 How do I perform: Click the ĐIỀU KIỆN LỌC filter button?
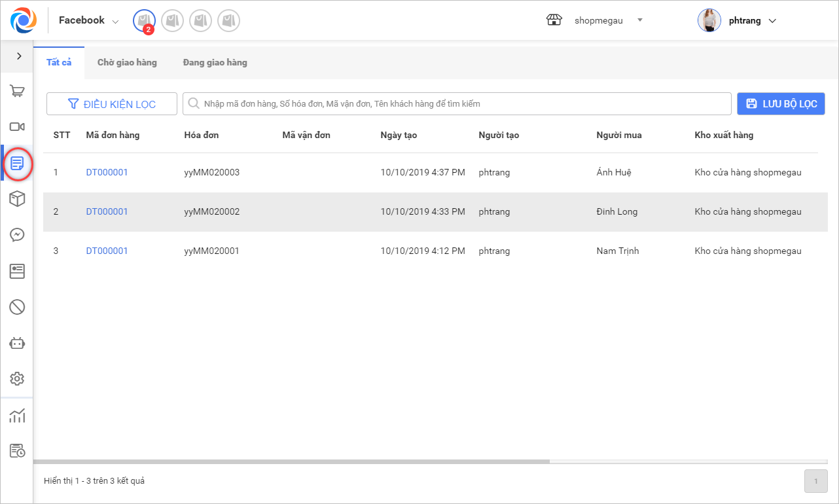pos(112,104)
